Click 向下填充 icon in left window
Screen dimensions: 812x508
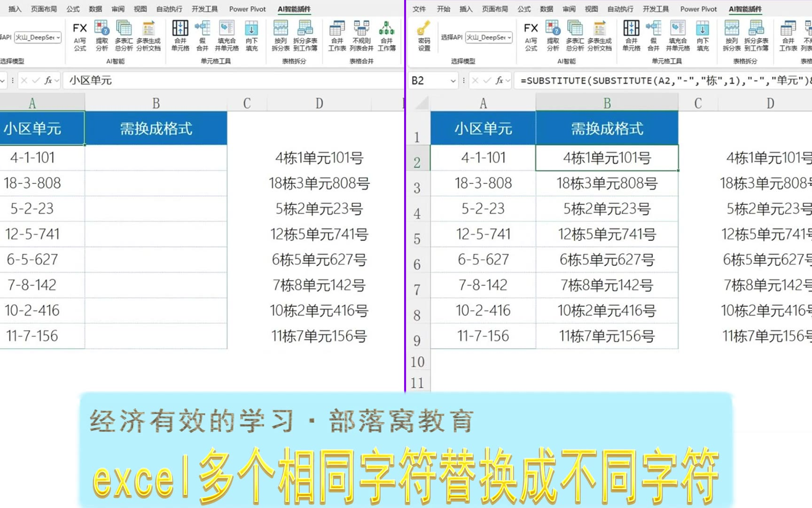pyautogui.click(x=252, y=36)
